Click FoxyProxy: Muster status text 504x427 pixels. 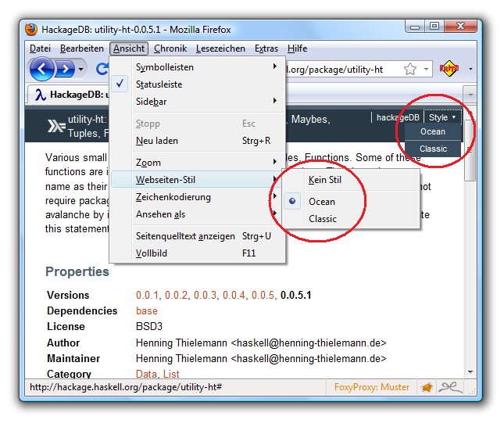coord(372,387)
